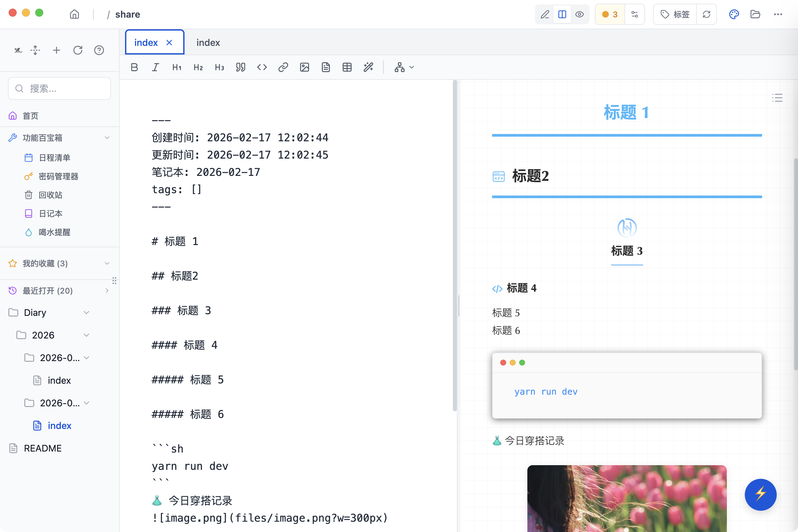Enable edit-only mode via pencil icon
Viewport: 798px width, 532px height.
tap(545, 14)
